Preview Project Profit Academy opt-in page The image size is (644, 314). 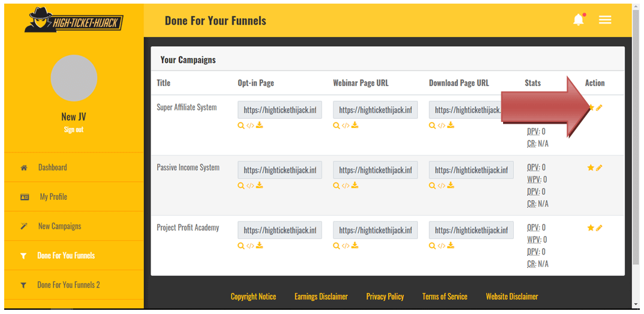(241, 246)
